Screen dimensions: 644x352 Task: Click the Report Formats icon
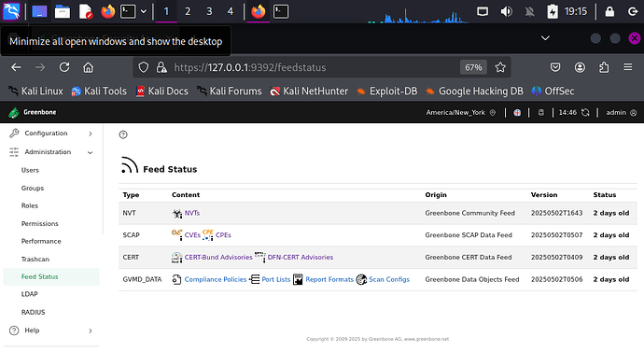click(x=298, y=279)
